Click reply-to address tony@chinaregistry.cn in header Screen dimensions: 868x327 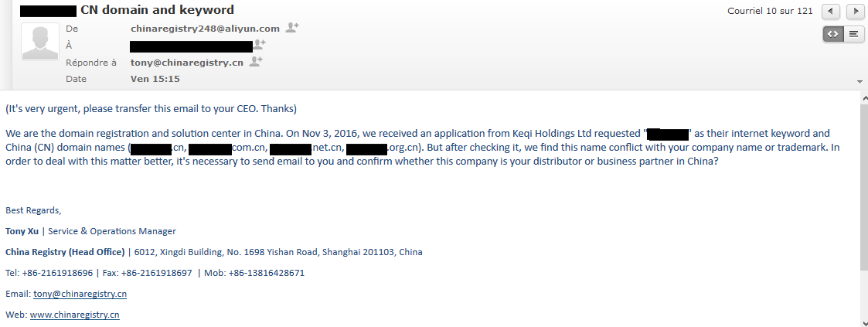(x=186, y=63)
